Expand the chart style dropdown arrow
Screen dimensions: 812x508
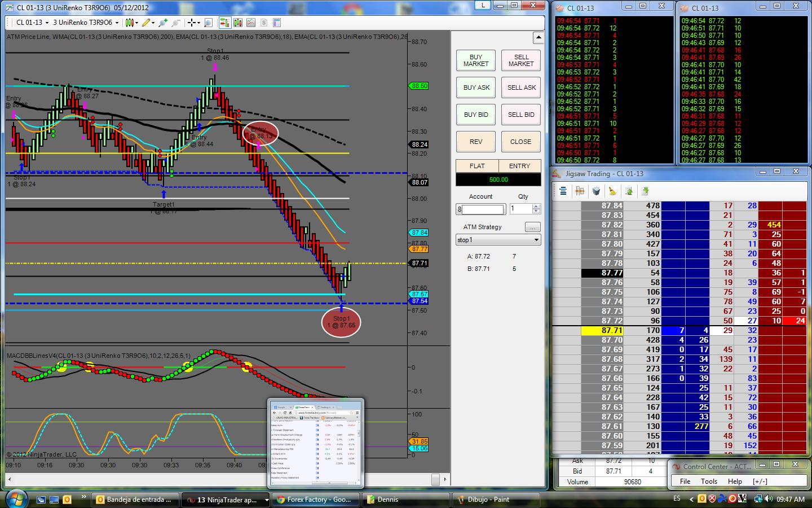coord(137,23)
